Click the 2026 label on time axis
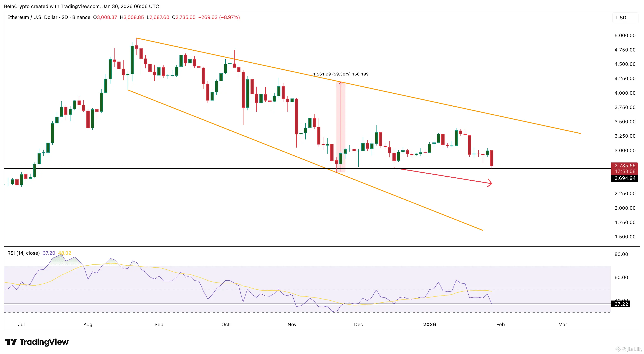 (429, 325)
